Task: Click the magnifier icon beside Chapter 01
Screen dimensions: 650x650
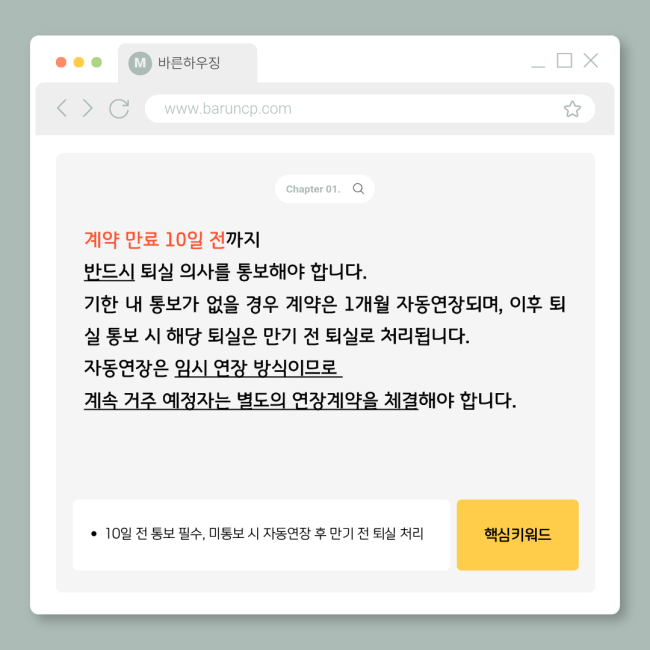Action: tap(358, 189)
